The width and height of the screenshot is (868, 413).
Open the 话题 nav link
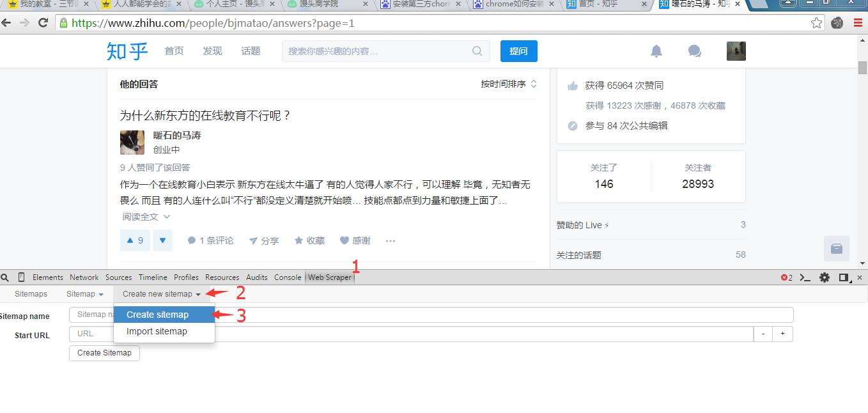251,51
